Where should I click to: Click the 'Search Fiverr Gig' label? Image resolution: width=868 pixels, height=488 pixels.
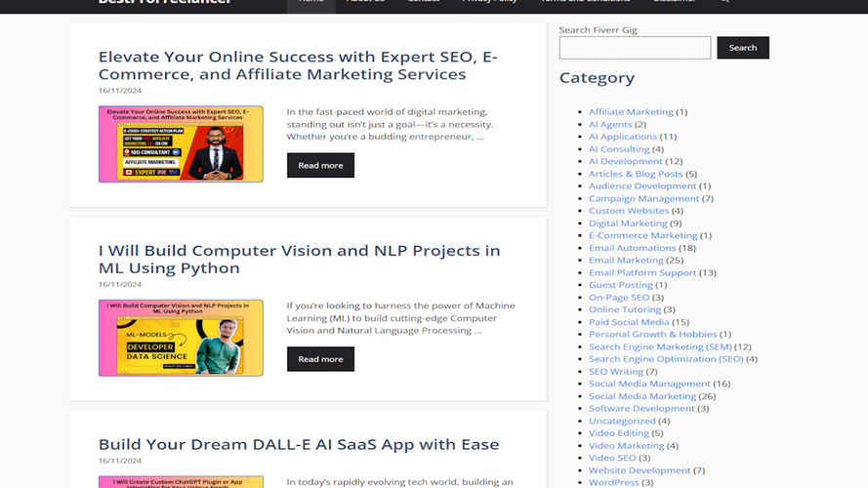point(598,30)
